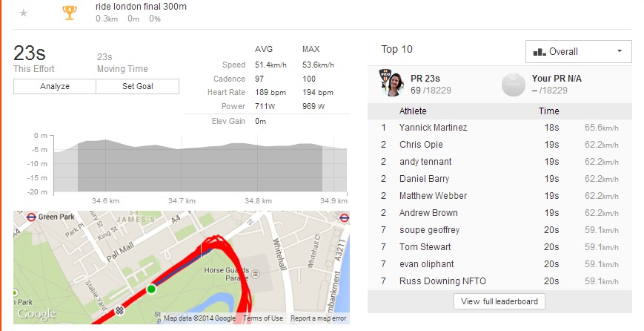The width and height of the screenshot is (644, 331).
Task: Click the Google logo on the map
Action: coord(37,315)
